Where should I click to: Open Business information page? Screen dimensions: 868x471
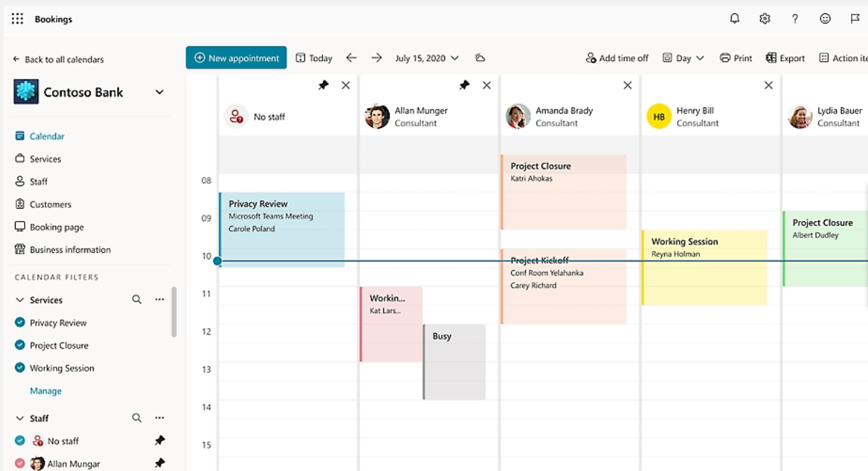(62, 249)
